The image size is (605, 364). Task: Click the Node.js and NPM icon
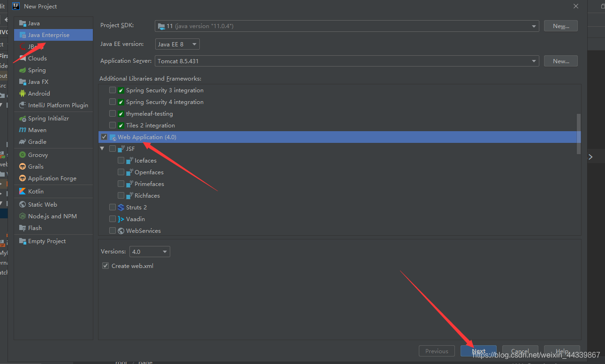23,216
